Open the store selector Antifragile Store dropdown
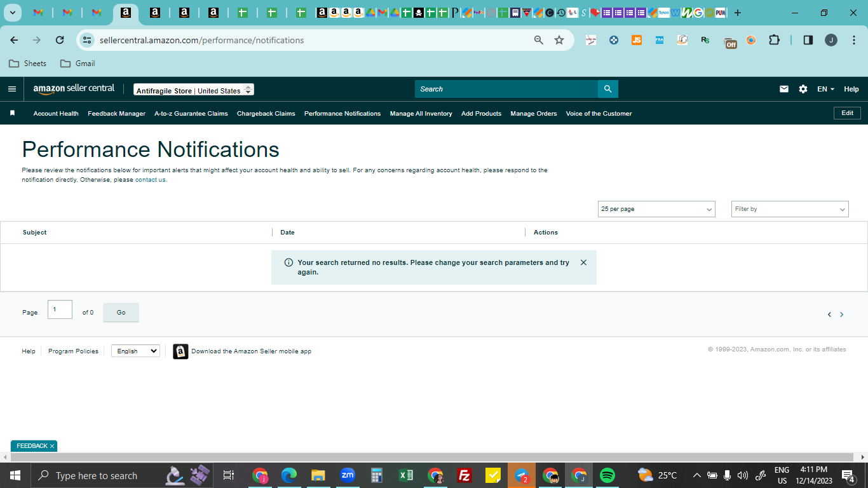Viewport: 868px width, 488px height. (x=194, y=90)
